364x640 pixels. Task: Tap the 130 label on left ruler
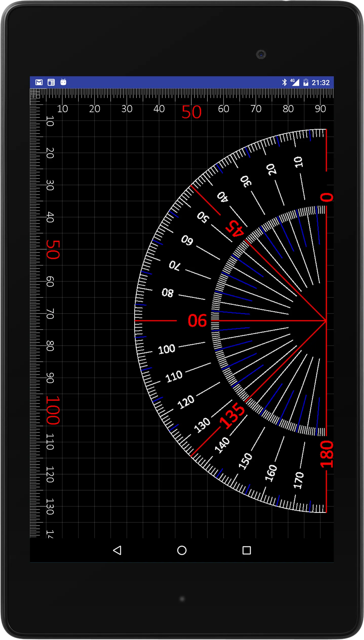[50, 507]
